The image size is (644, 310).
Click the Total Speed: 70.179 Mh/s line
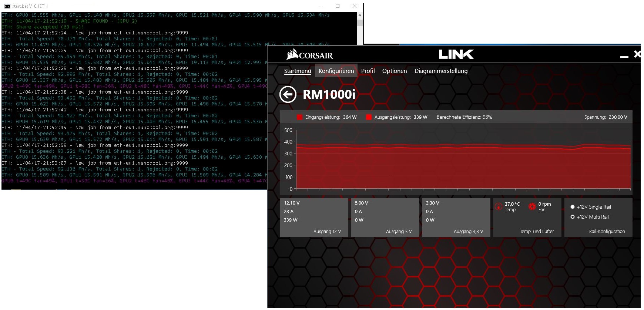click(x=110, y=39)
